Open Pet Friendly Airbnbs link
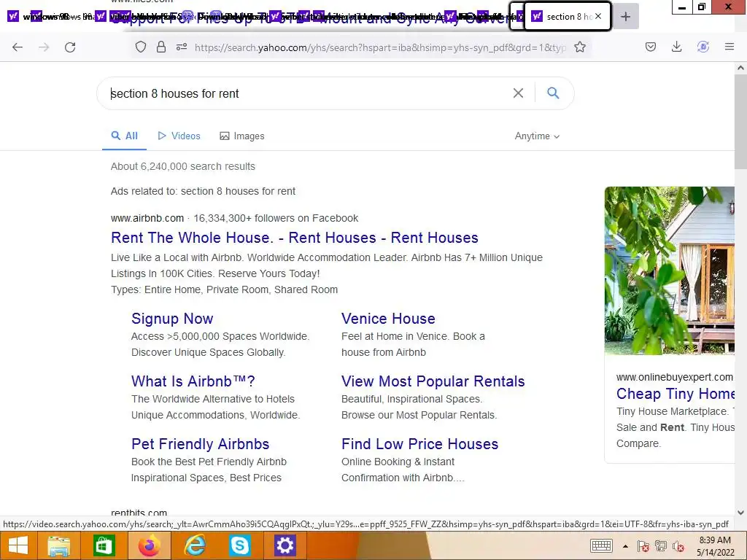 (200, 444)
